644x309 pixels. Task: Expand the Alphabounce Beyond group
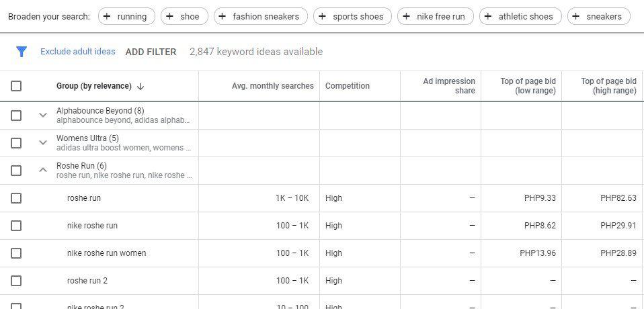(x=43, y=116)
